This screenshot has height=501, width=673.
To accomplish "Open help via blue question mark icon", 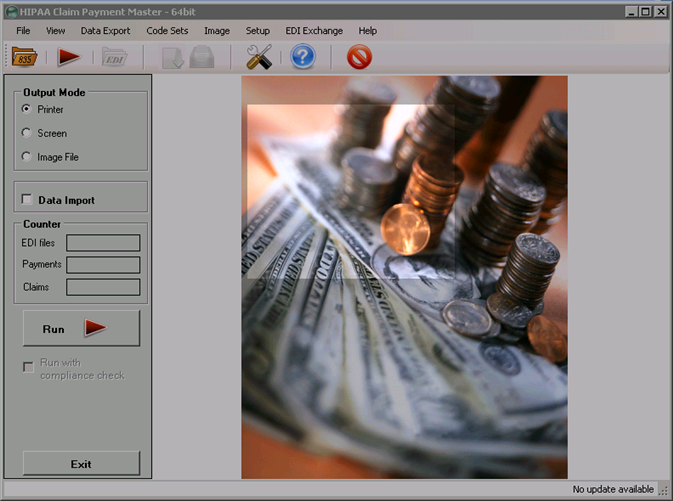I will 303,57.
